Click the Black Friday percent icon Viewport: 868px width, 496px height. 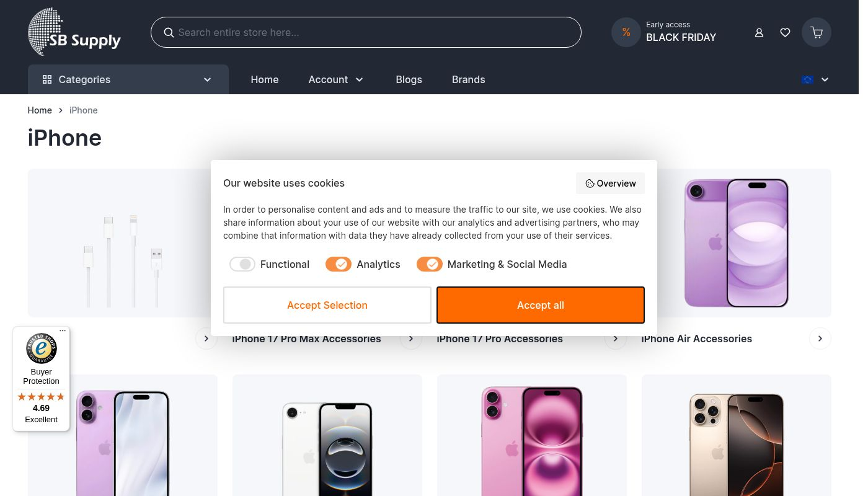tap(626, 32)
